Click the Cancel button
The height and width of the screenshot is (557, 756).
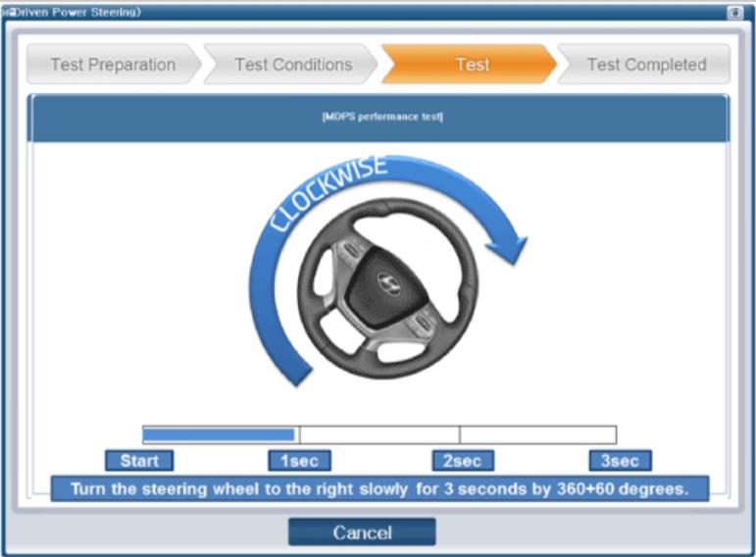[x=362, y=532]
